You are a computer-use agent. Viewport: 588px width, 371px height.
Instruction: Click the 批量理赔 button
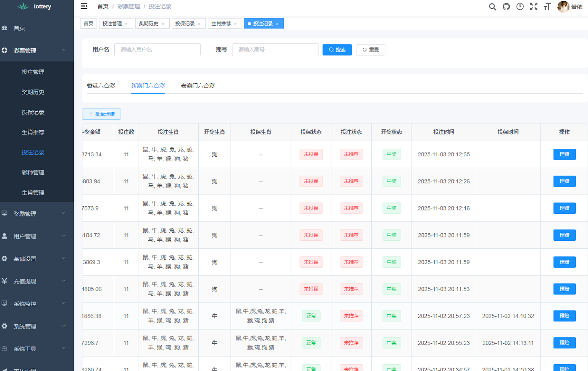coord(101,114)
